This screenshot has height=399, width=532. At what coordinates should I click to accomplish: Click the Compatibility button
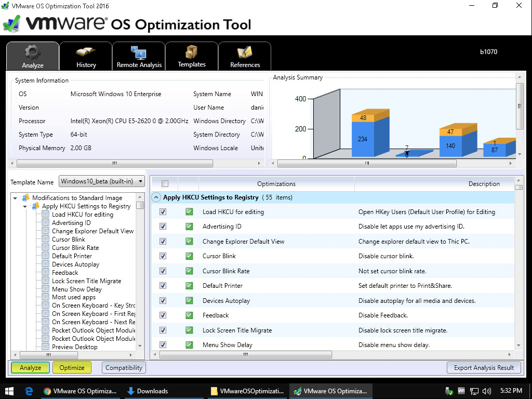click(124, 367)
